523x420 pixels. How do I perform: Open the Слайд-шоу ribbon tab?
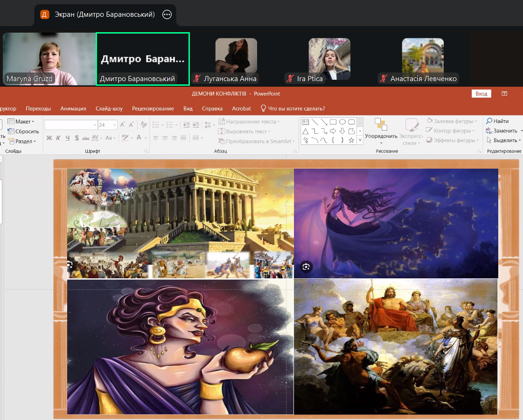click(x=109, y=109)
